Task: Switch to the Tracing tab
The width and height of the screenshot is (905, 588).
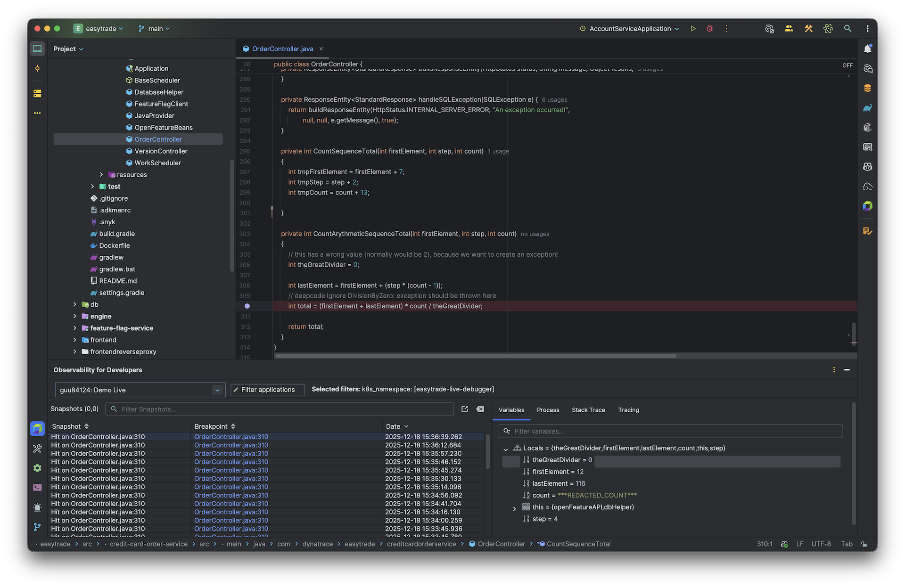Action: point(628,410)
